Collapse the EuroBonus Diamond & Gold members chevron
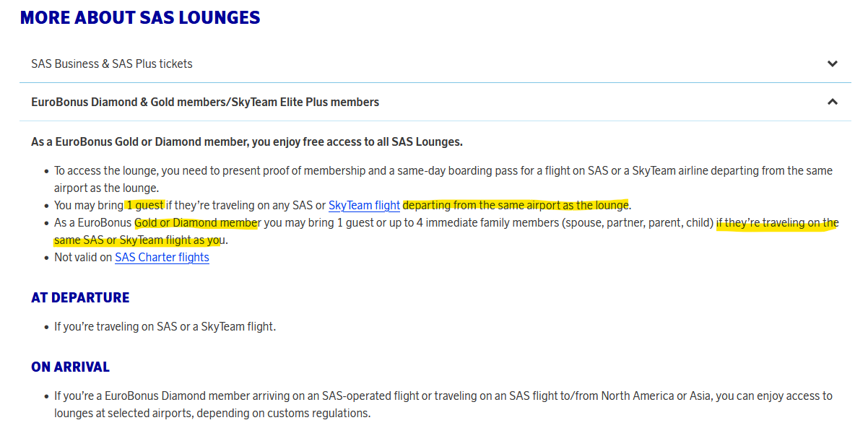Viewport: 868px width, 428px height. [832, 102]
